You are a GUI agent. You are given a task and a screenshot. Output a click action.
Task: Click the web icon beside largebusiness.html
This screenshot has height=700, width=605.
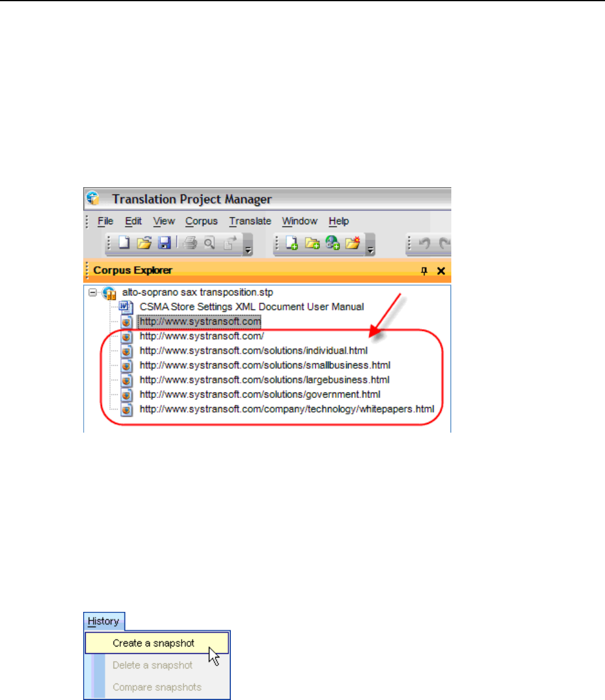pos(127,380)
